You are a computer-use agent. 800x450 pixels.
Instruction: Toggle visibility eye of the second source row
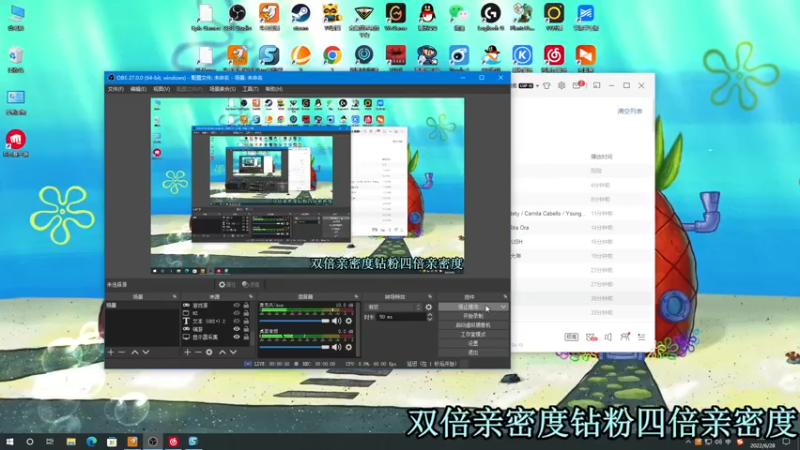coord(236,313)
